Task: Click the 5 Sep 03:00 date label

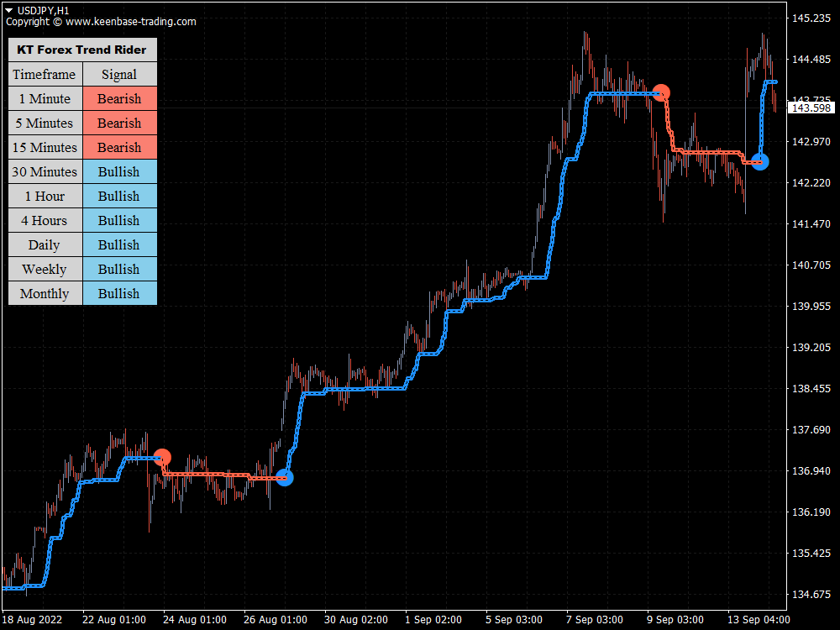Action: click(514, 620)
